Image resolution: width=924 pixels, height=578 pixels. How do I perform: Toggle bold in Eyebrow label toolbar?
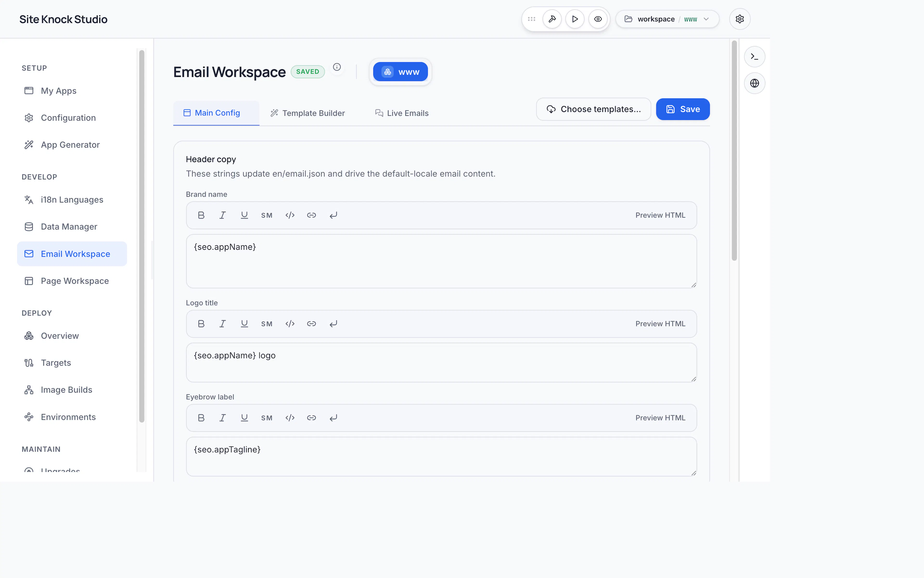point(201,418)
